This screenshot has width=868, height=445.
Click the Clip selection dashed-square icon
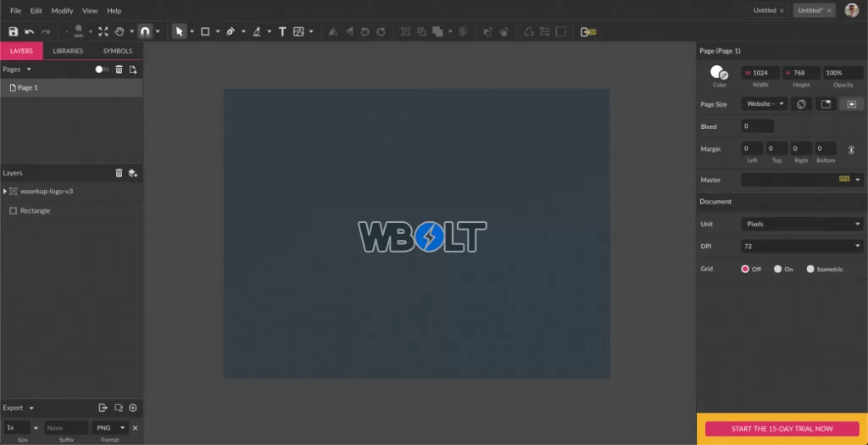561,31
